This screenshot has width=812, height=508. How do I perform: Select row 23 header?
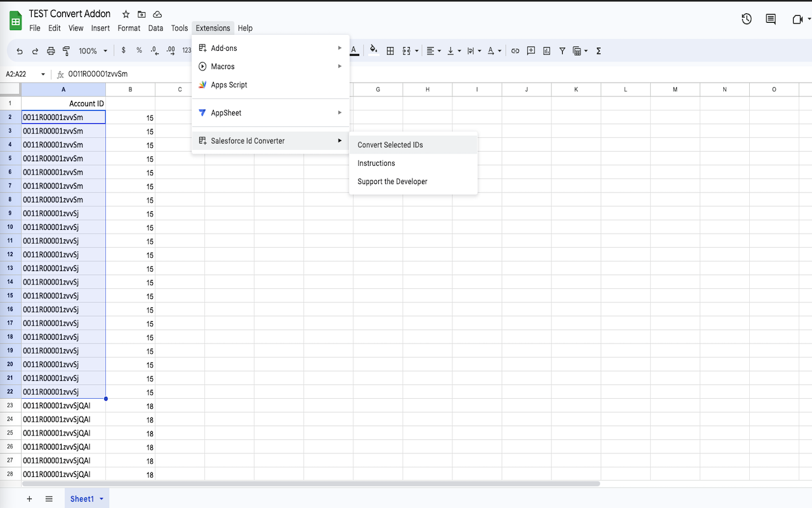(10, 406)
